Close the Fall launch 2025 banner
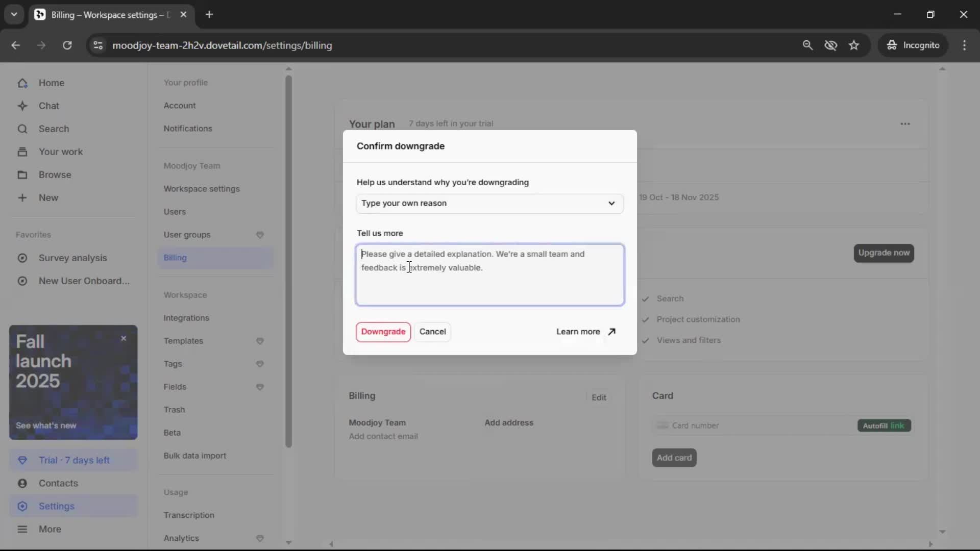The width and height of the screenshot is (980, 551). point(124,338)
